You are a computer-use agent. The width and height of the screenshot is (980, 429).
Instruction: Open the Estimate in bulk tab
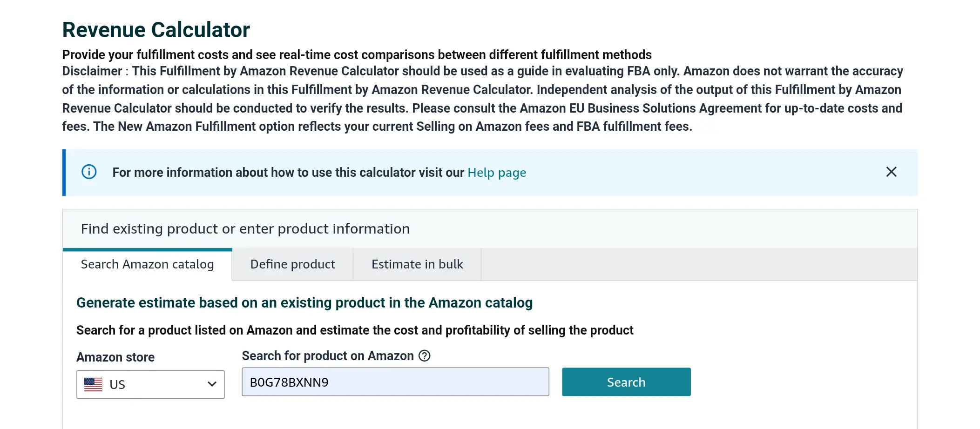point(417,264)
